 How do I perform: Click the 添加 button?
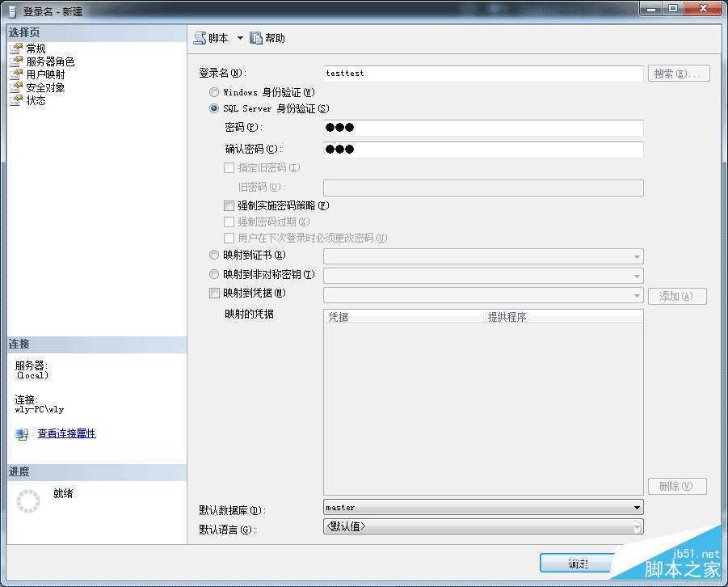coord(677,296)
